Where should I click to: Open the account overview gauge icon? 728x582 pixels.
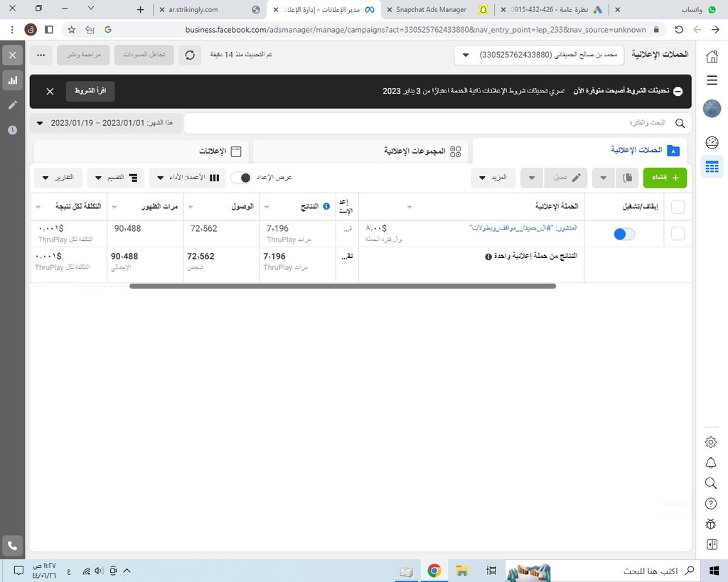tap(712, 143)
